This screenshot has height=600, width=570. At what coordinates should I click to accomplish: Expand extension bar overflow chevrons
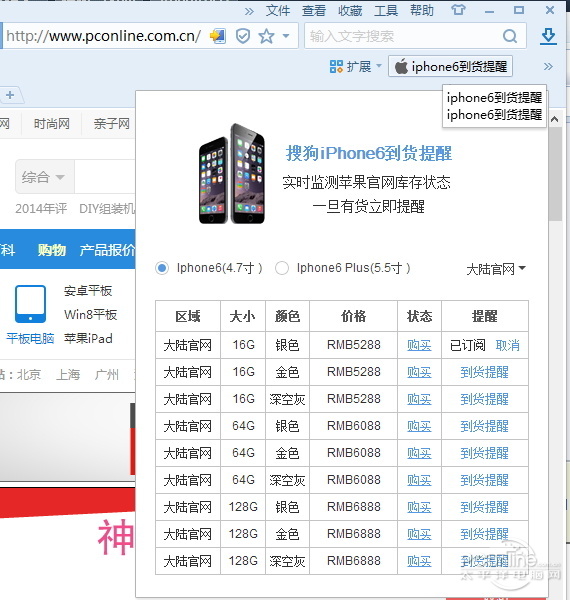(548, 67)
